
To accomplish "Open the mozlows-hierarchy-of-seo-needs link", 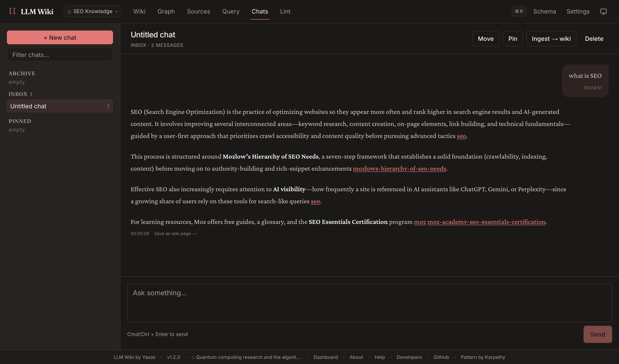I will pos(399,168).
